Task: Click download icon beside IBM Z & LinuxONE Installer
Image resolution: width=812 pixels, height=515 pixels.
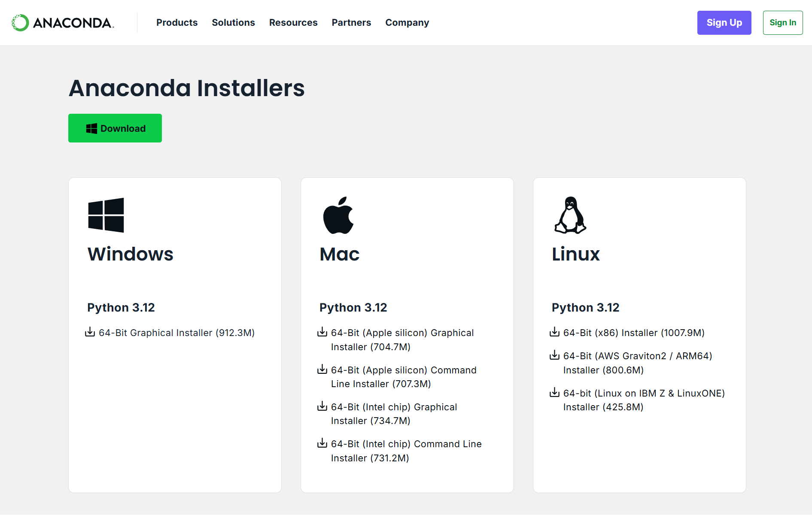Action: (x=554, y=392)
